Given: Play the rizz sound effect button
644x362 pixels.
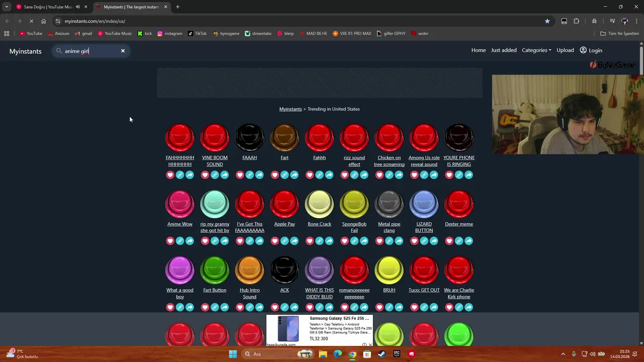Looking at the screenshot, I should 354,137.
